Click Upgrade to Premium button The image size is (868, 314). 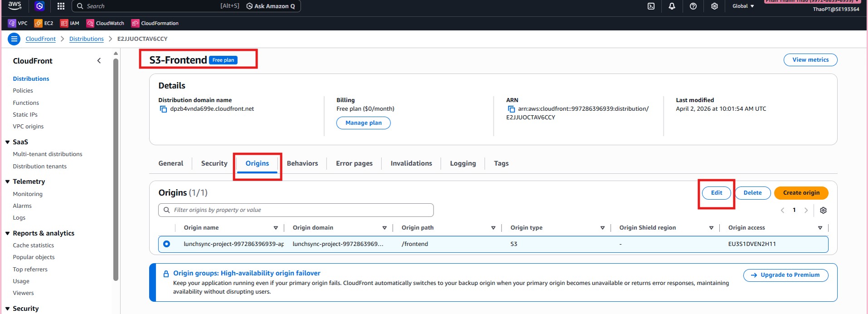[785, 275]
